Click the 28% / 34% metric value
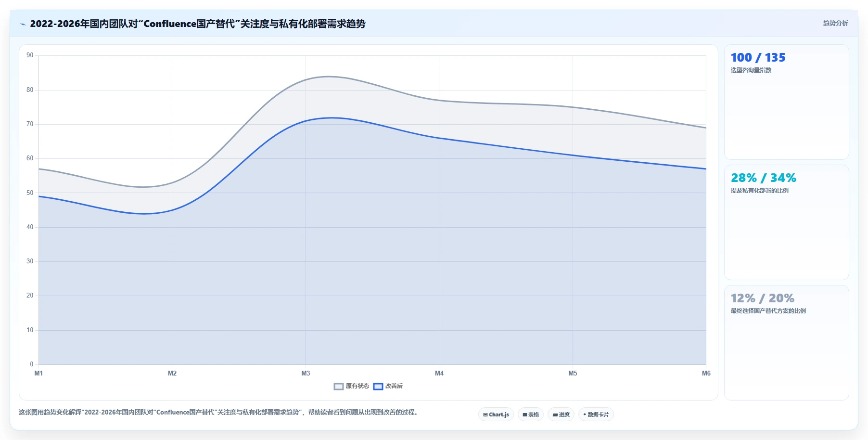The width and height of the screenshot is (868, 440). coord(763,178)
